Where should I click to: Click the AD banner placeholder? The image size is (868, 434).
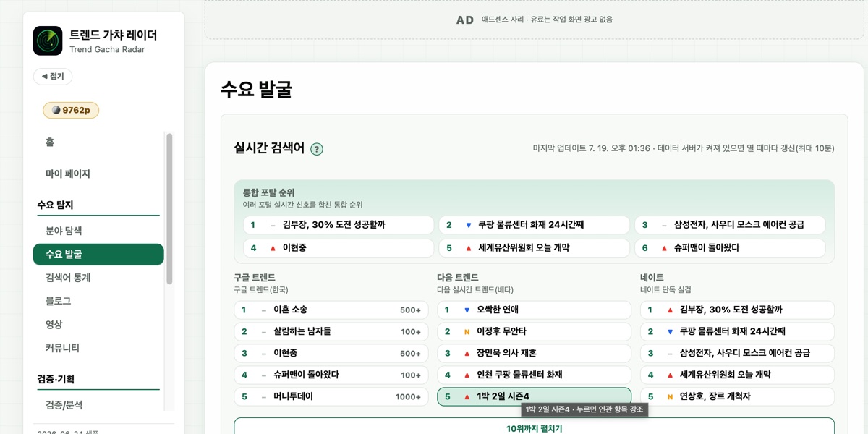tap(534, 20)
